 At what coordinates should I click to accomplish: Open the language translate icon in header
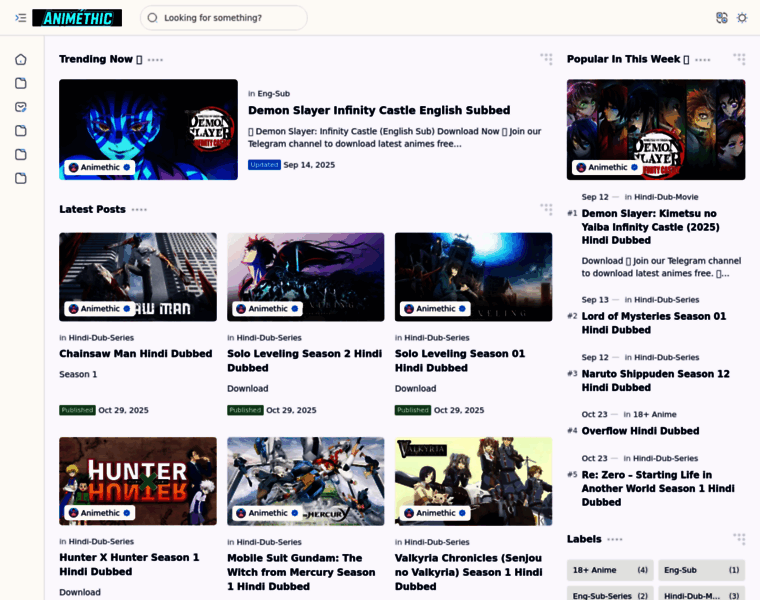click(722, 18)
